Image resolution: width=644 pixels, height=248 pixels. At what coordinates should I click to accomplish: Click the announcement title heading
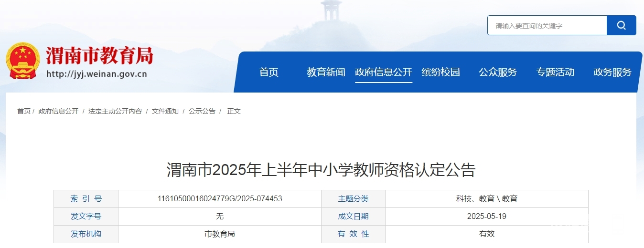[321, 170]
